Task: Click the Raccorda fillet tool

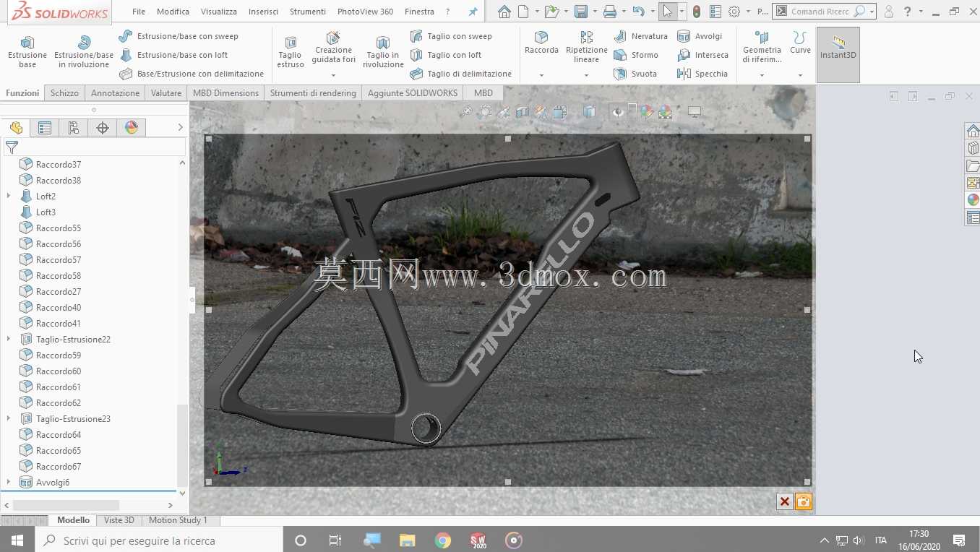Action: pos(541,43)
